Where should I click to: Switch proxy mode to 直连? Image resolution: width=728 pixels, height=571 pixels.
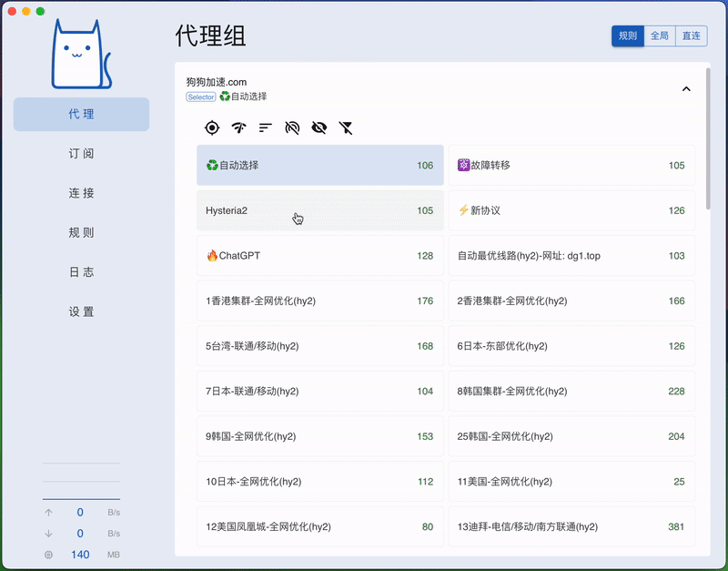tap(692, 36)
